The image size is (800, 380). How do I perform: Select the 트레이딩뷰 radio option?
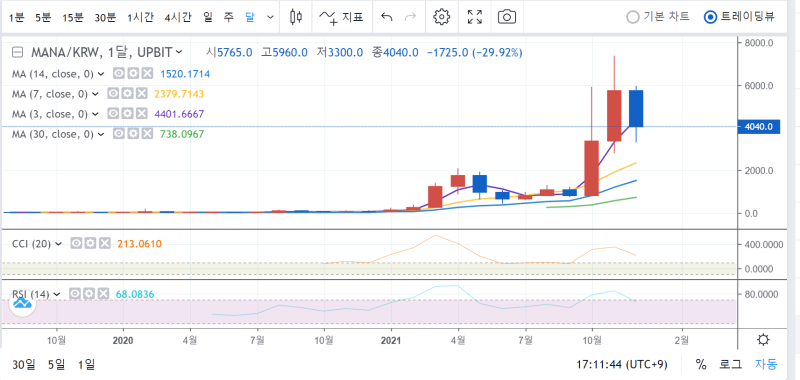[739, 17]
